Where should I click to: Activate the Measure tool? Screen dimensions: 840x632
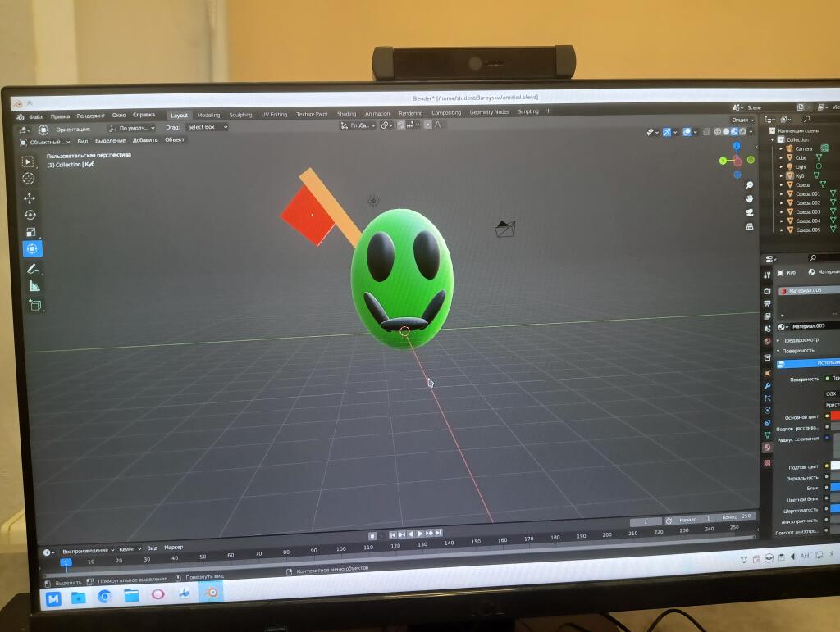34,286
